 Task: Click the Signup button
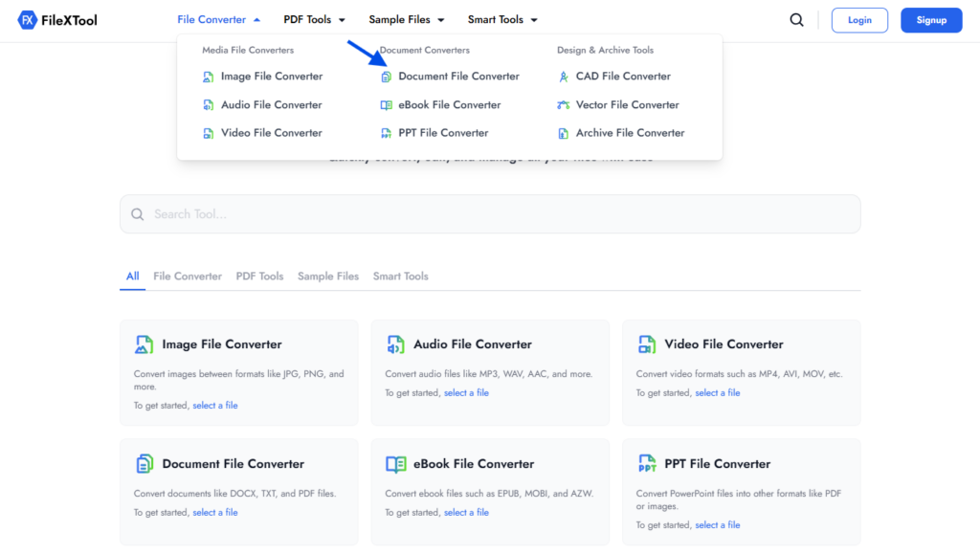point(930,19)
